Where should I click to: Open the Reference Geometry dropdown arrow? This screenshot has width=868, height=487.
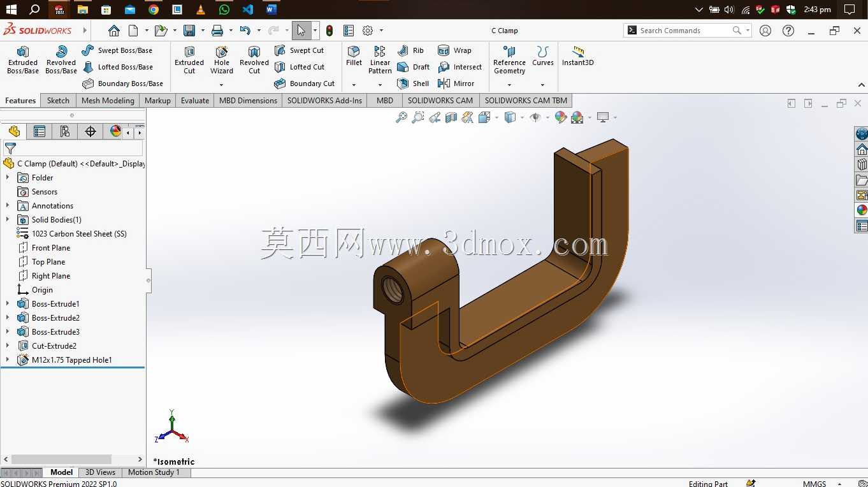click(509, 85)
